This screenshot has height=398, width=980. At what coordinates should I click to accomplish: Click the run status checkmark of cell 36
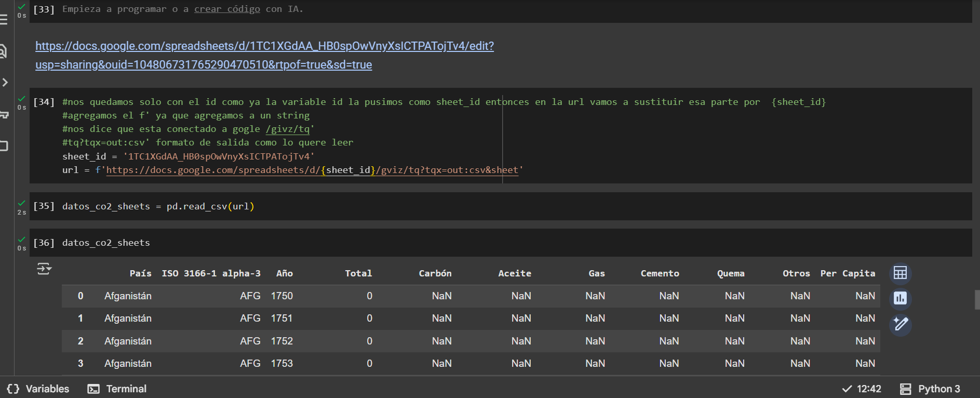(x=22, y=240)
